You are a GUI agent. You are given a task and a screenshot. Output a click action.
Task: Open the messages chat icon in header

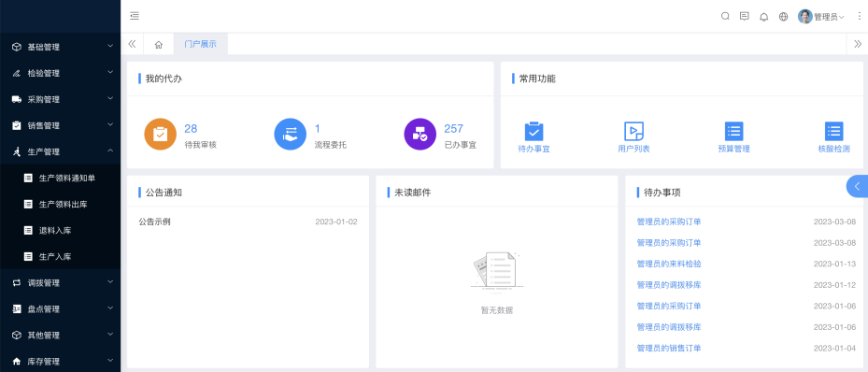click(x=745, y=16)
